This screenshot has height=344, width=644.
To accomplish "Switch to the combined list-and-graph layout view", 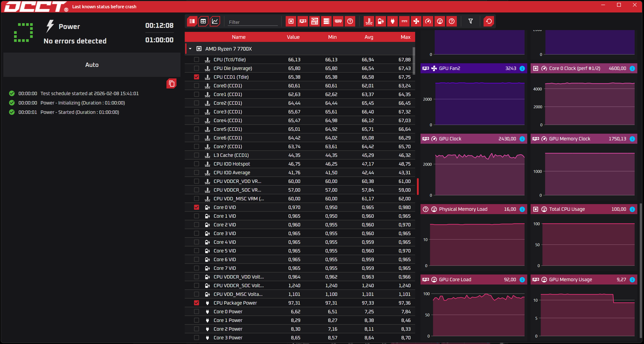I will point(192,21).
